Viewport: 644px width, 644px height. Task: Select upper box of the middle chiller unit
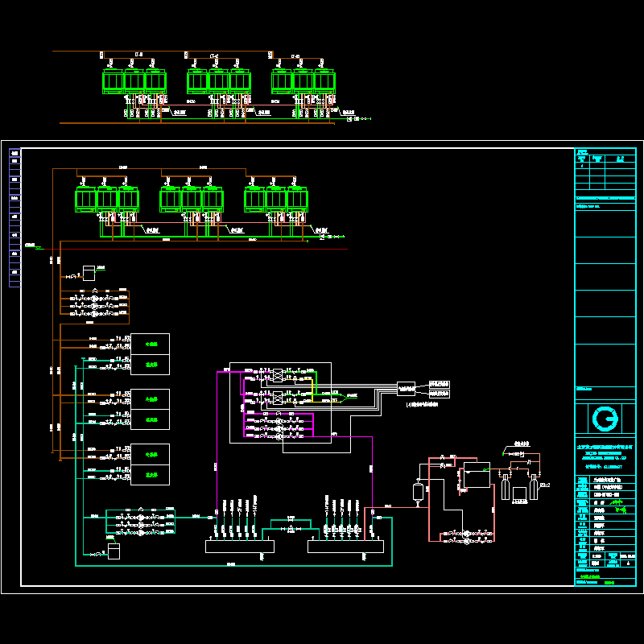tap(150, 398)
